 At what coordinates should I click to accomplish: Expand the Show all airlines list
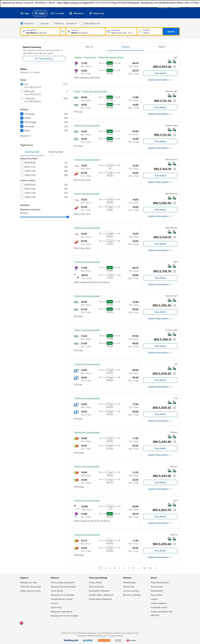coord(26,136)
